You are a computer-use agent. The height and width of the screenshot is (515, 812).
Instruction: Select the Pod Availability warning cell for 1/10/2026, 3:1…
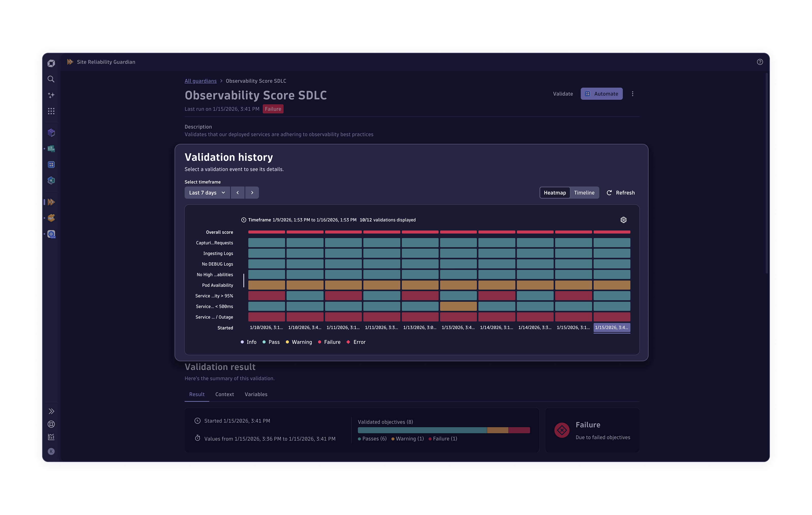266,285
